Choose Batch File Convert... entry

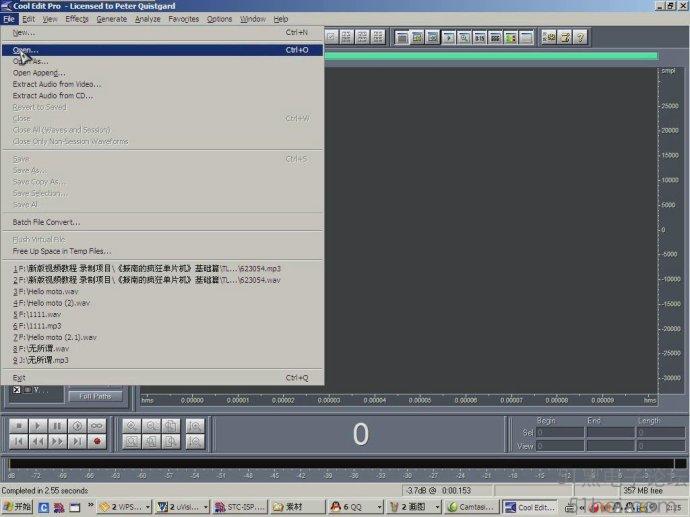pos(162,222)
